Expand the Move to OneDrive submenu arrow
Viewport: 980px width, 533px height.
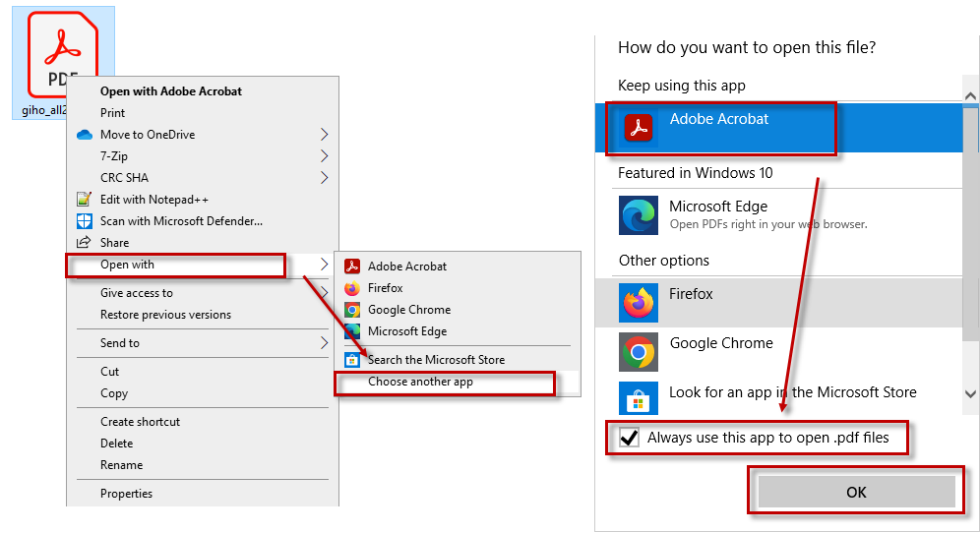(324, 135)
